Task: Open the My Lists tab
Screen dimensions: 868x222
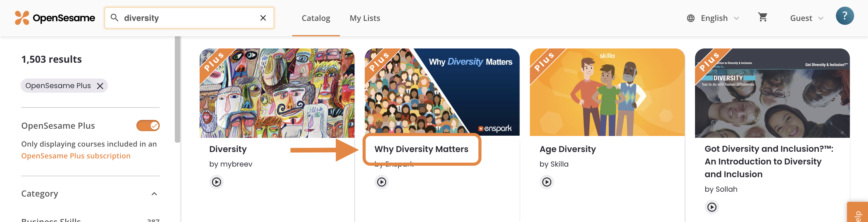Action: click(364, 18)
